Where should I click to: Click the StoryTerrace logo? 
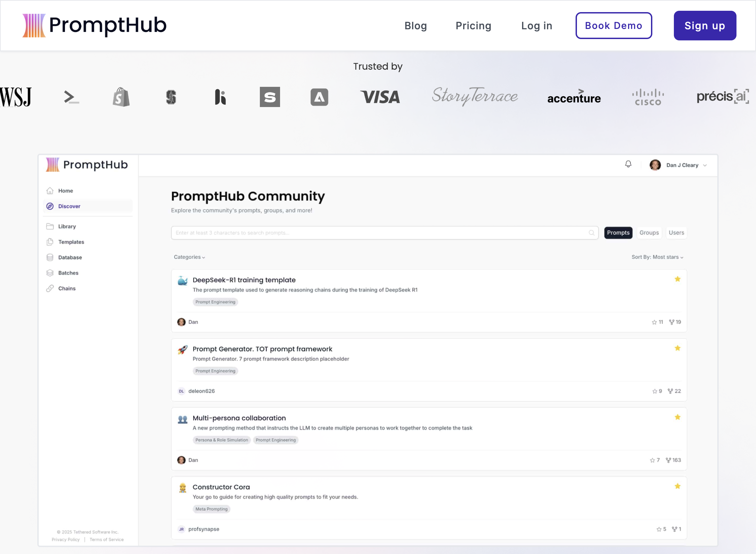point(475,96)
